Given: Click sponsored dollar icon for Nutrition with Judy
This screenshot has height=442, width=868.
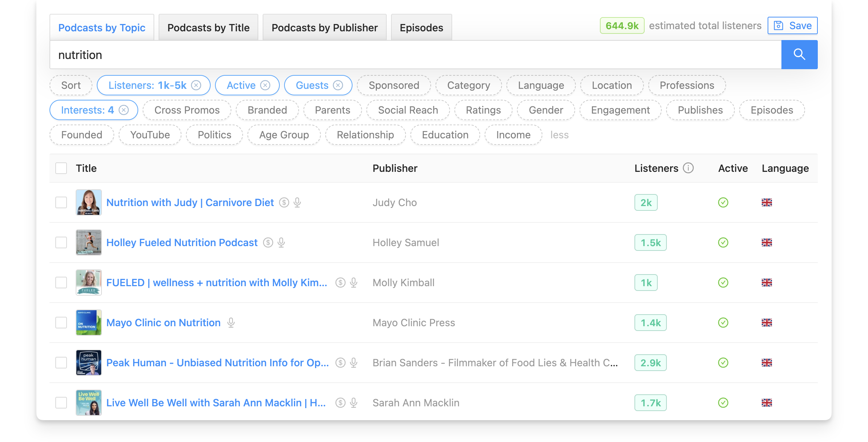Looking at the screenshot, I should click(284, 202).
